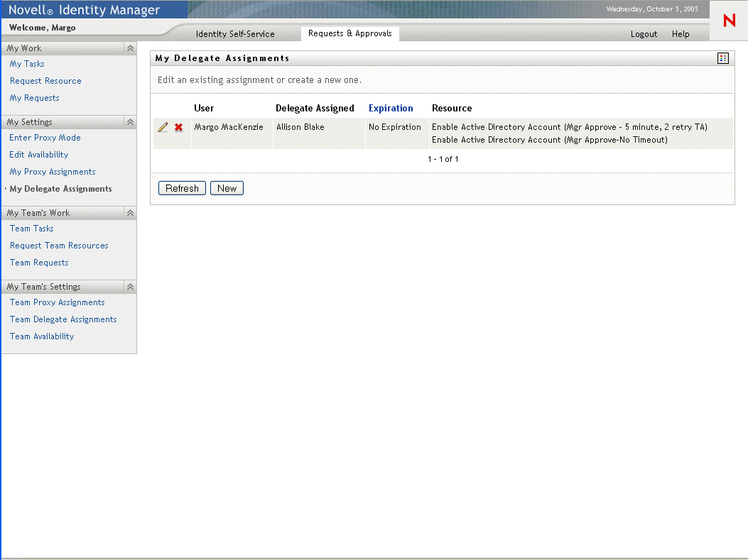Click the Mgr Approve-No Timeout resource line
Viewport: 748px width, 560px height.
click(x=550, y=140)
